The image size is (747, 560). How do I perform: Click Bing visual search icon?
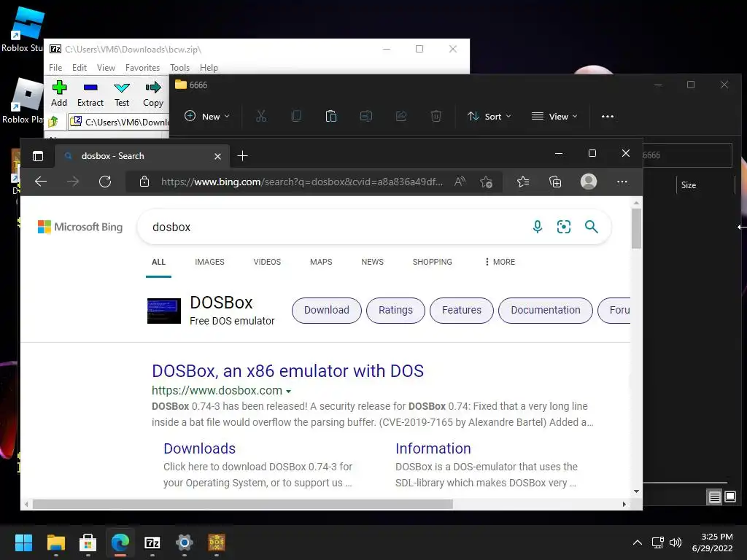[564, 227]
